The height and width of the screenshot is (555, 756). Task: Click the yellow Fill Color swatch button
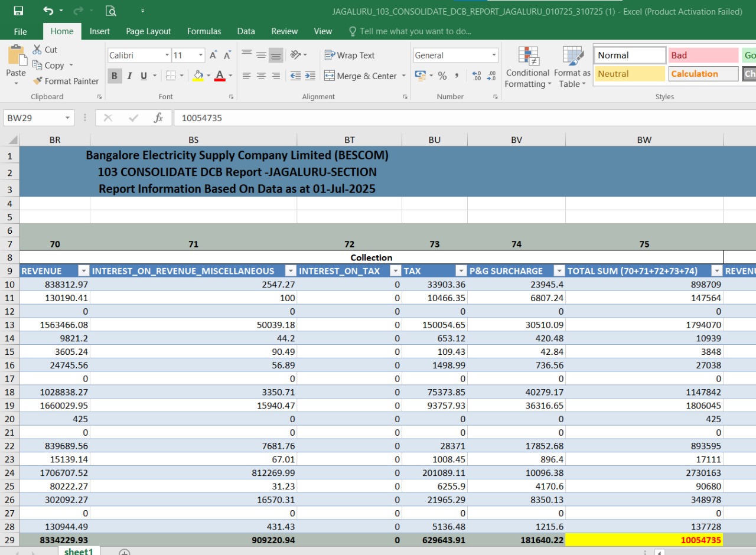198,76
